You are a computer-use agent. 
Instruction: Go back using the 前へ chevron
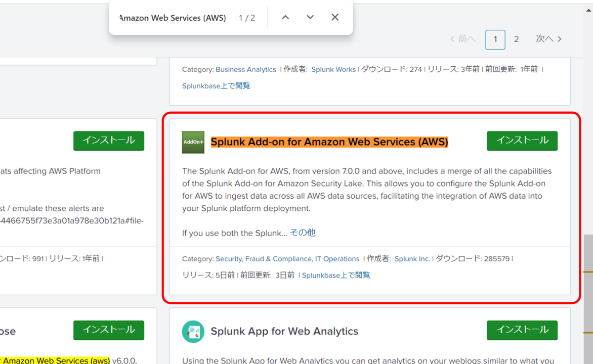[x=462, y=39]
